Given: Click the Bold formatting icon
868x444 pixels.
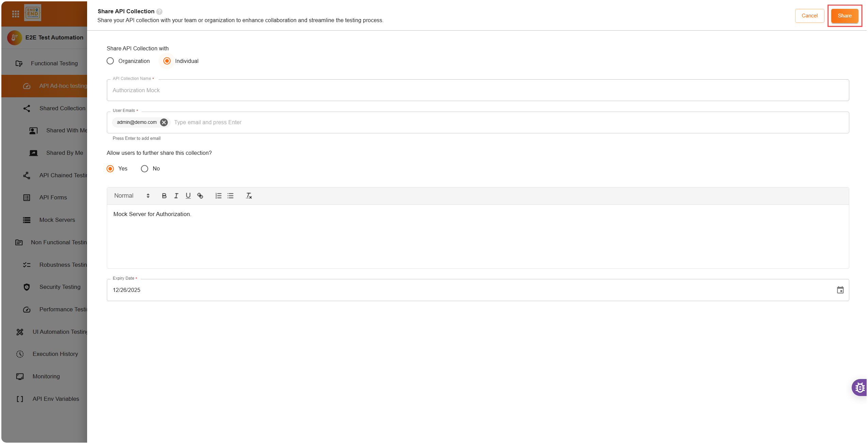Looking at the screenshot, I should click(x=164, y=196).
